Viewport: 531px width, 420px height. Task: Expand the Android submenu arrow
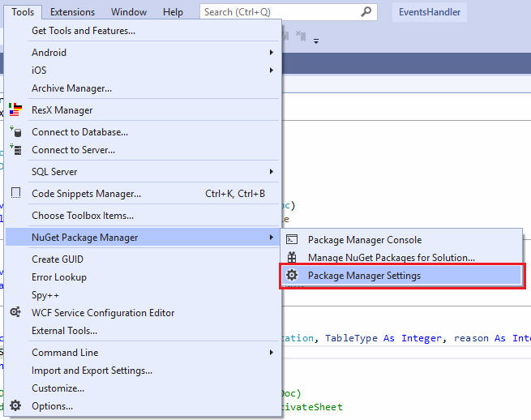click(272, 52)
